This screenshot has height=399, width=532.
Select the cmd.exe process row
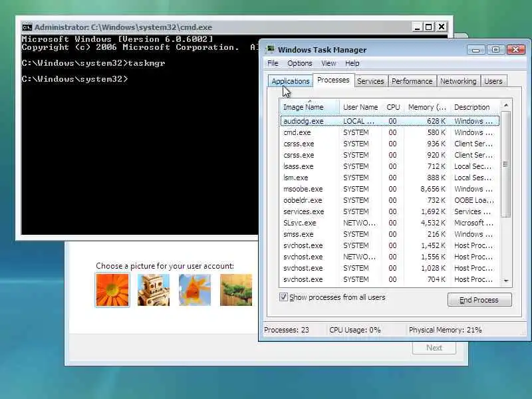coord(390,132)
